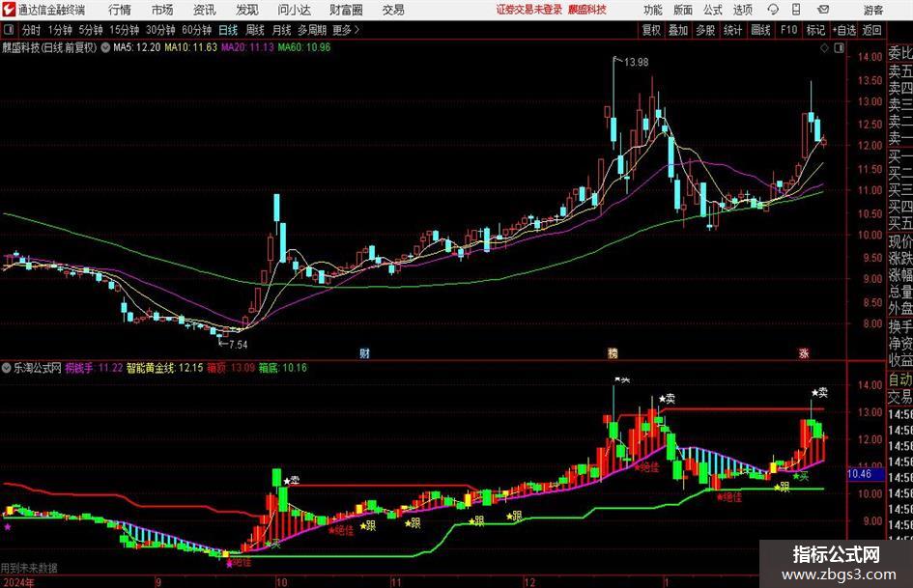
Task: Open the 财富圈 menu
Action: click(x=346, y=10)
